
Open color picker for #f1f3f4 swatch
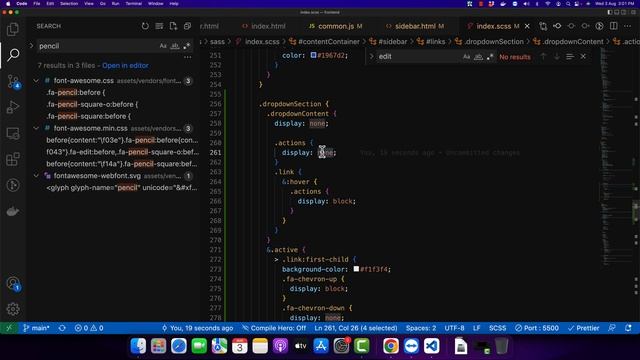click(356, 269)
